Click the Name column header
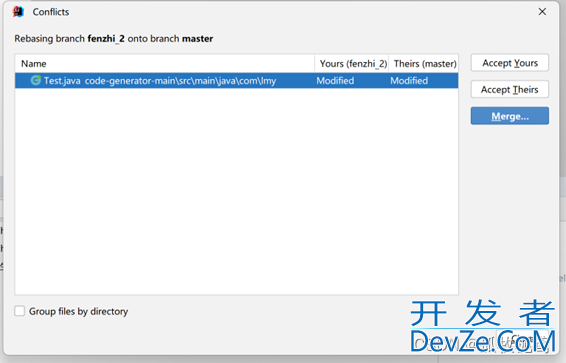566x363 pixels. point(165,64)
